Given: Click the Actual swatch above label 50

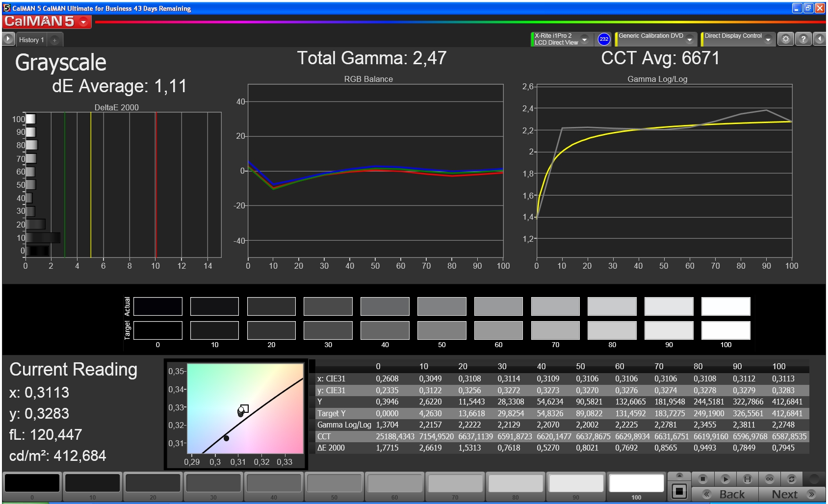Looking at the screenshot, I should click(x=441, y=306).
